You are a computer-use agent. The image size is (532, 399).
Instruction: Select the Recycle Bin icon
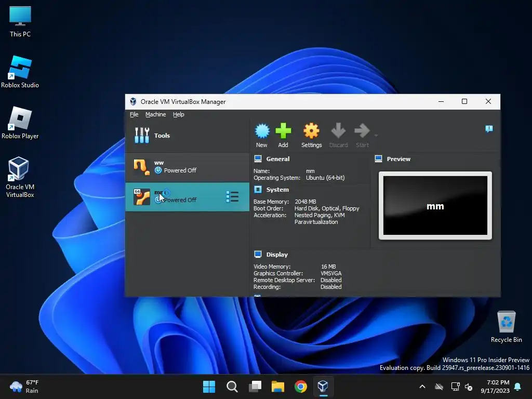[x=506, y=327]
